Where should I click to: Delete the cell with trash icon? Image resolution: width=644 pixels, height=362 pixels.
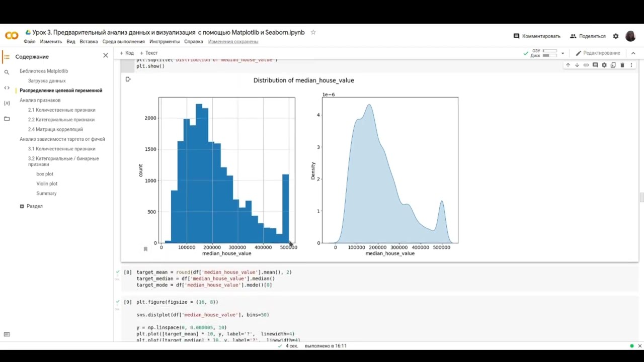(x=622, y=65)
